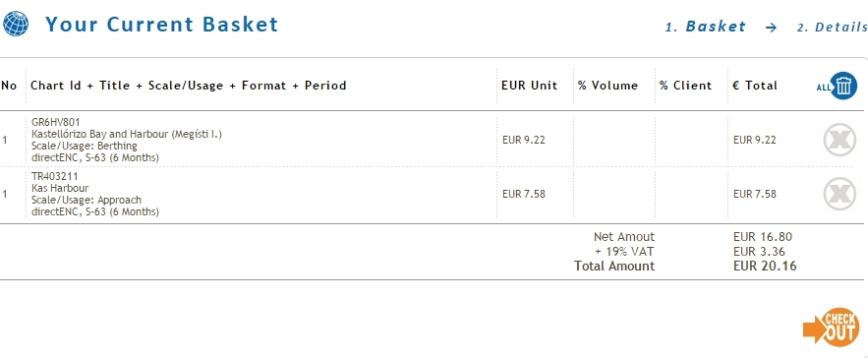Go to the '2. Details' step
The image size is (868, 358).
point(832,27)
